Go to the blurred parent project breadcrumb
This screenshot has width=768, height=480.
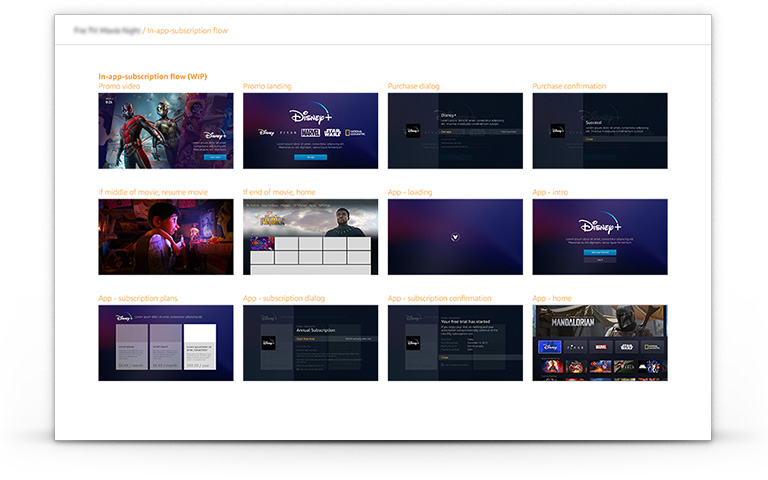pyautogui.click(x=107, y=30)
